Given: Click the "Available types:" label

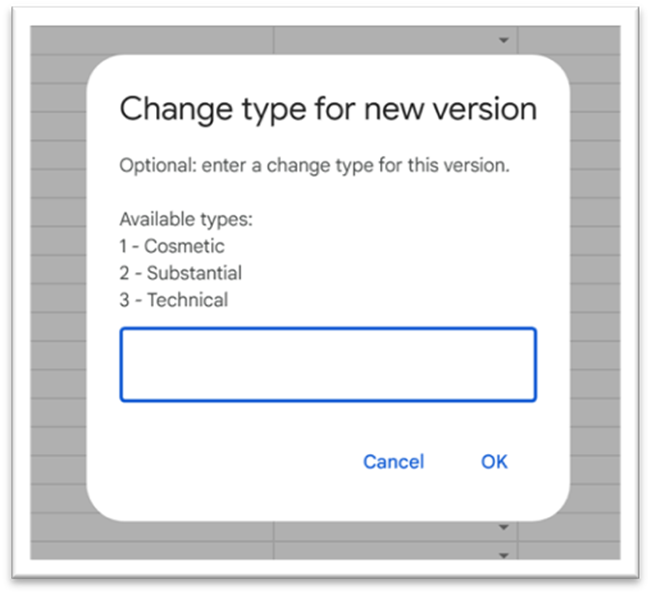Looking at the screenshot, I should (186, 219).
